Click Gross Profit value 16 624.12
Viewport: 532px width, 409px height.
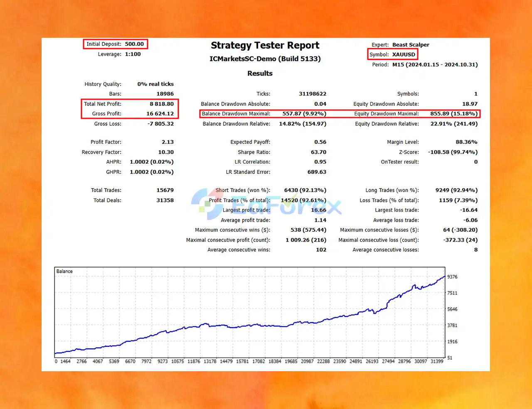point(160,113)
